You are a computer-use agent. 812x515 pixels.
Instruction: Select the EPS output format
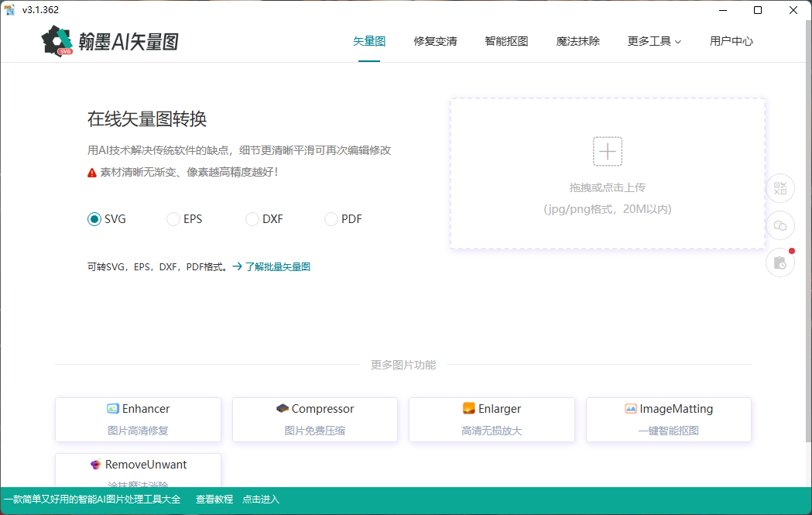pyautogui.click(x=173, y=219)
